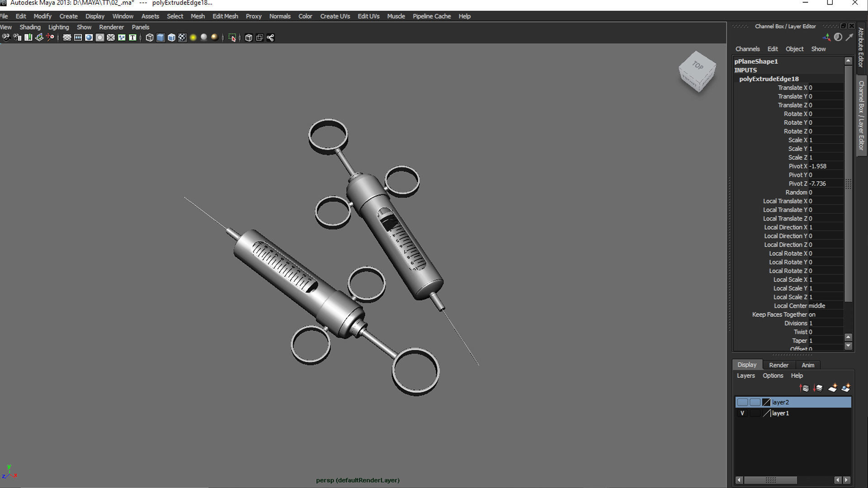Toggle visibility box of layer2
The height and width of the screenshot is (488, 868).
(742, 402)
